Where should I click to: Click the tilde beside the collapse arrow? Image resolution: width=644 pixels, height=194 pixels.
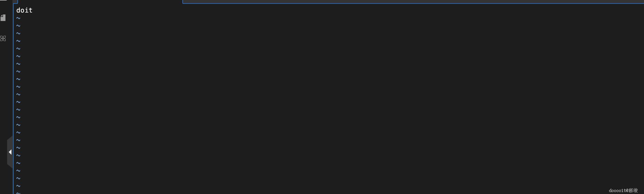(18, 148)
